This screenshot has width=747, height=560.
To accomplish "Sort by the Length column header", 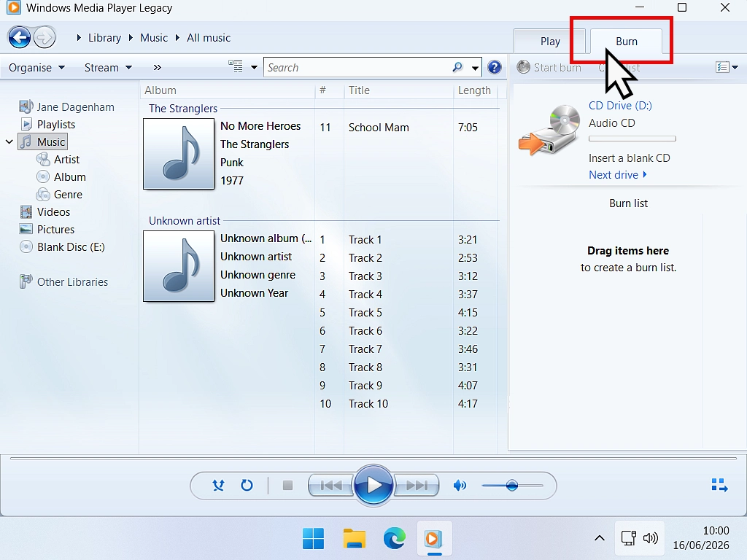I will click(474, 90).
